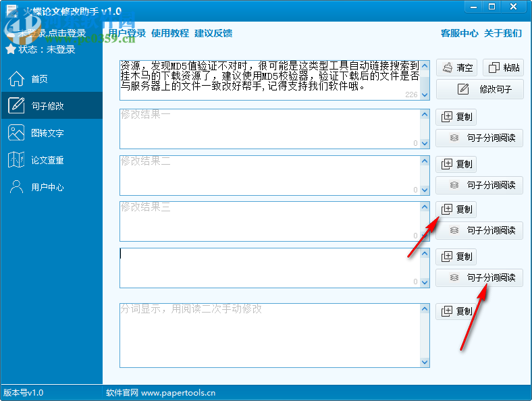Click 句子分词阅读 for 修改结果一
Screen dimensions: 532x401
[479, 138]
